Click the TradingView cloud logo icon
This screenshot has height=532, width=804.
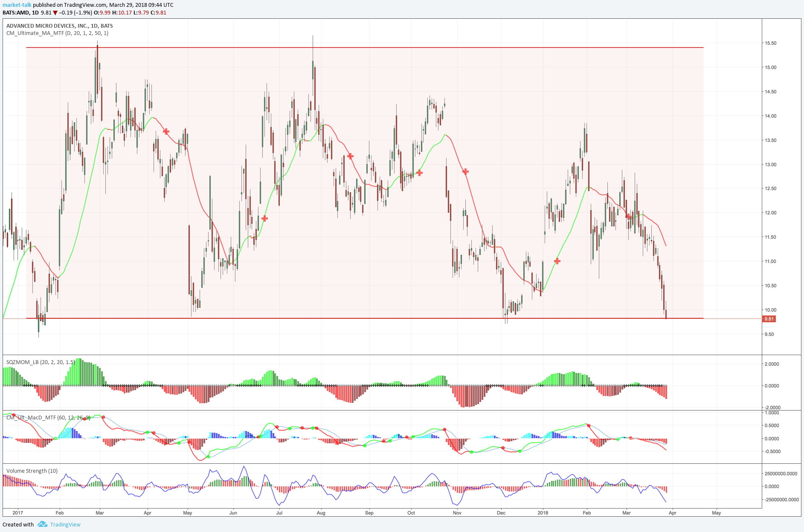pos(42,524)
